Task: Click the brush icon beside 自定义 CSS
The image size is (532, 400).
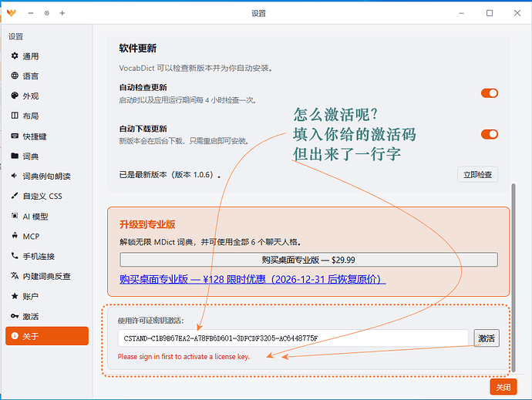Action: coord(14,196)
